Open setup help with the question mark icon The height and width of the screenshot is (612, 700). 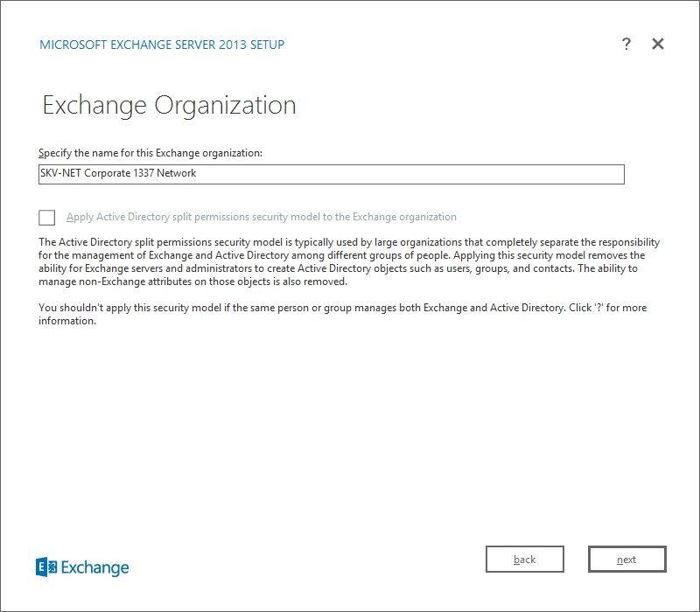point(626,45)
